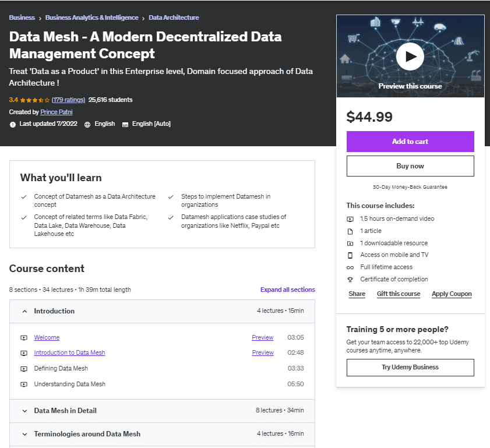
Task: Open the Business breadcrumb category
Action: click(22, 17)
